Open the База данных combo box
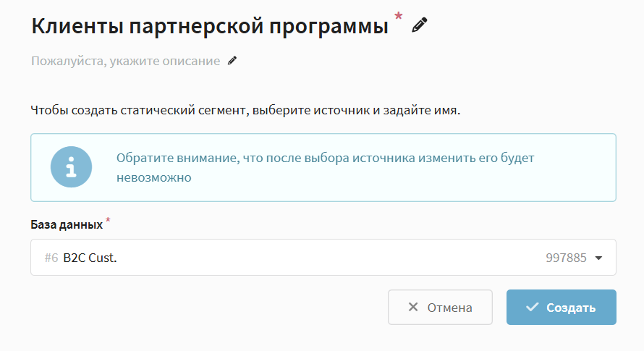This screenshot has width=644, height=351. 323,258
